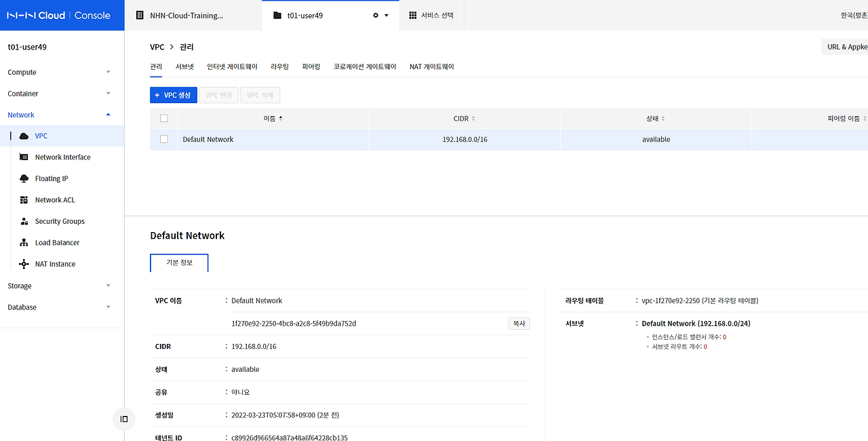Click the 192.168.0.0/16 table cell
868x441 pixels.
click(x=465, y=139)
